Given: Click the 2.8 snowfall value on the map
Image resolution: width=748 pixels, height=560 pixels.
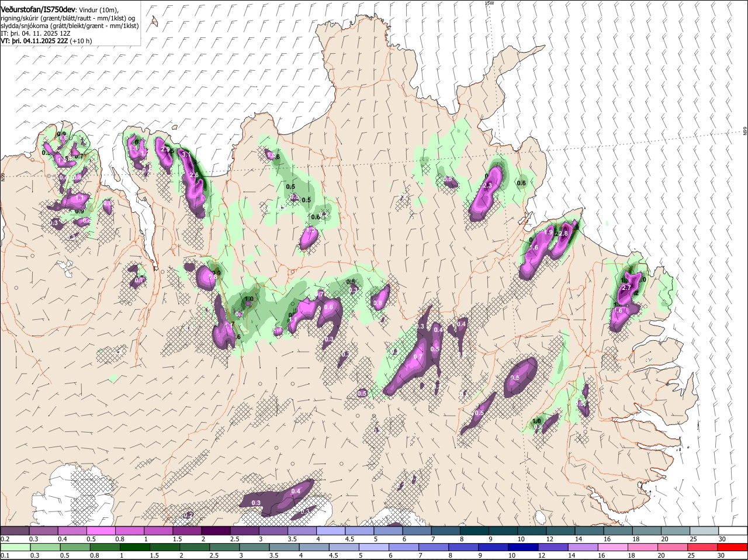Looking at the screenshot, I should click(563, 233).
